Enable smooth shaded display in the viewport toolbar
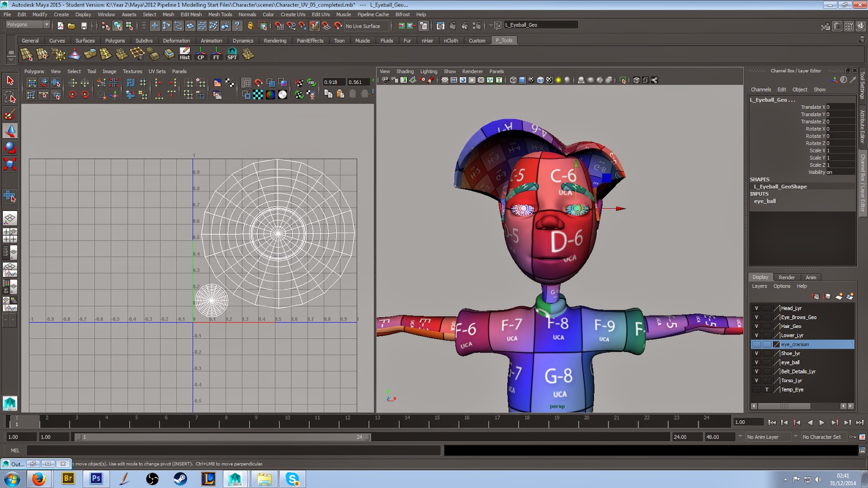This screenshot has height=488, width=868. pos(521,80)
